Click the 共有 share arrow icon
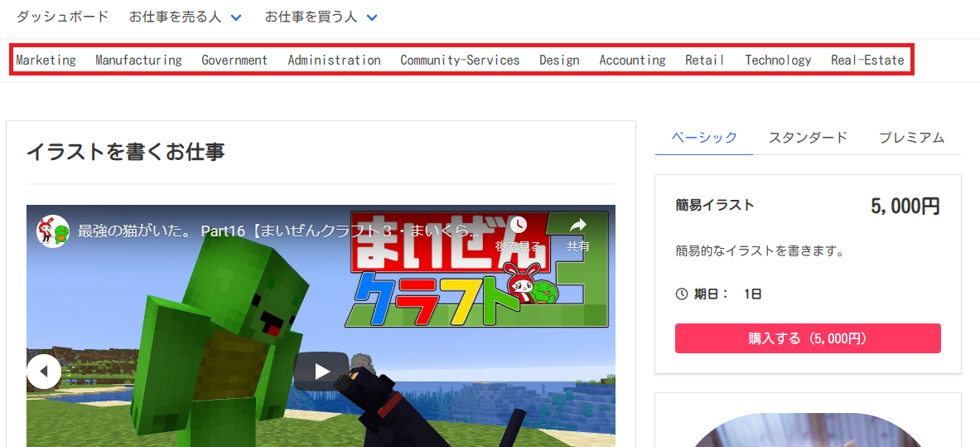980x447 pixels. (x=578, y=225)
